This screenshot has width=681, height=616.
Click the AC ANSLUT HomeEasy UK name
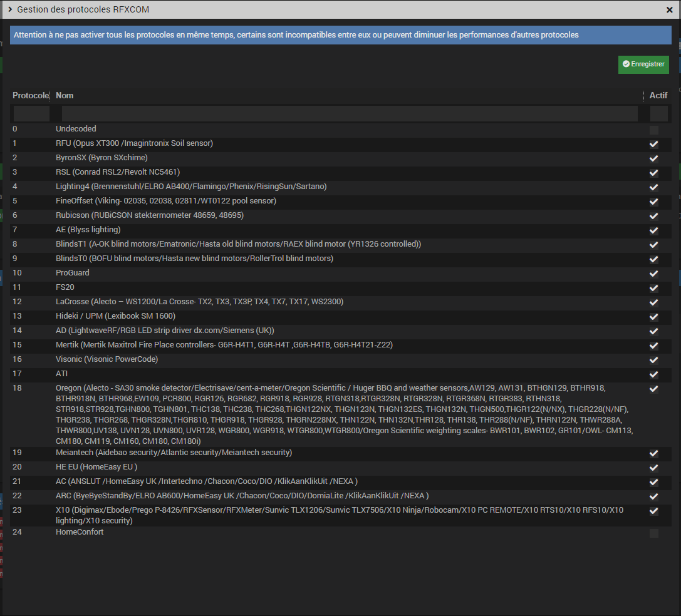[207, 481]
